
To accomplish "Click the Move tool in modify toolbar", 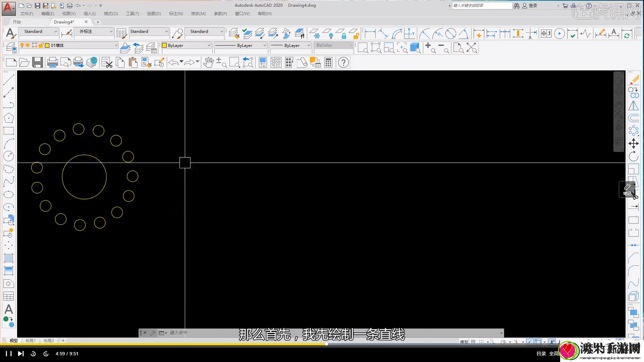I will (x=633, y=143).
